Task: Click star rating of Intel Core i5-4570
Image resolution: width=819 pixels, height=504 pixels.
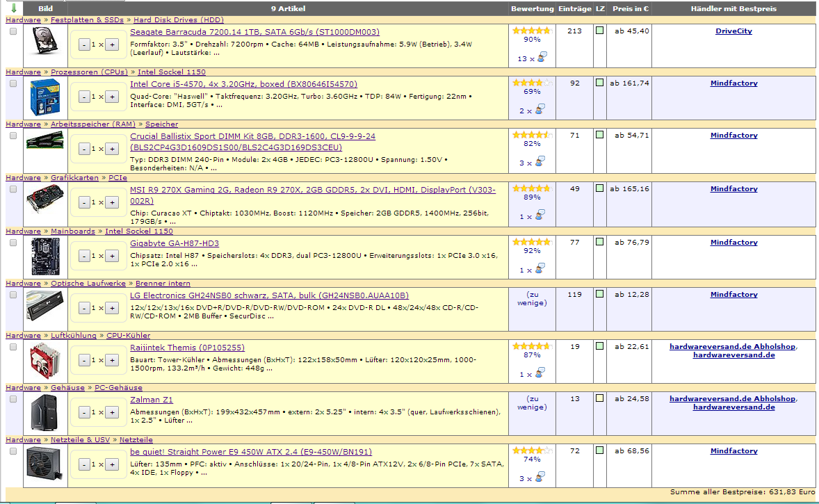Action: pyautogui.click(x=532, y=83)
